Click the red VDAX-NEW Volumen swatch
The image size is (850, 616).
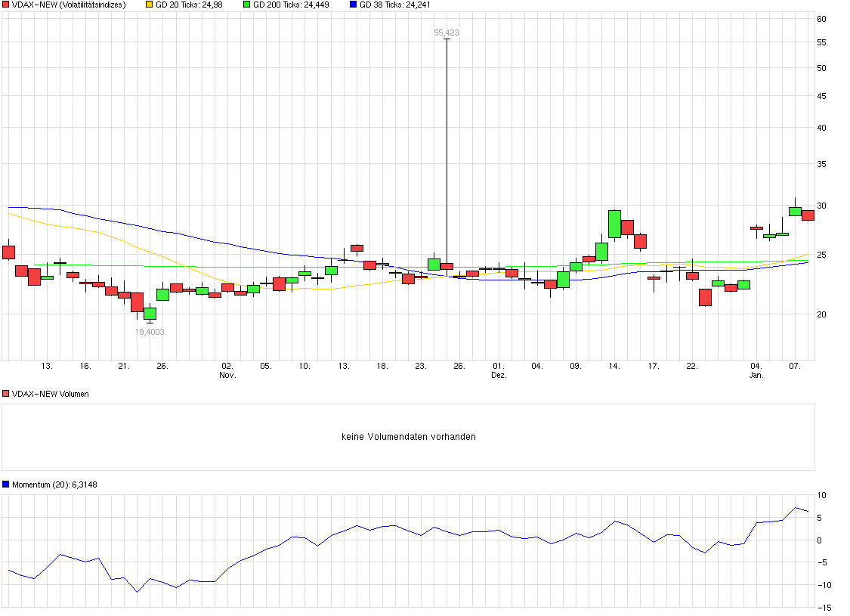(6, 394)
